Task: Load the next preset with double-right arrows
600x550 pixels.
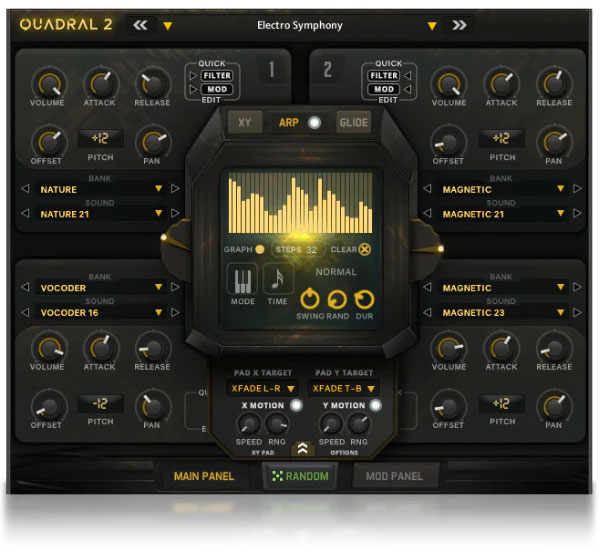Action: click(459, 25)
